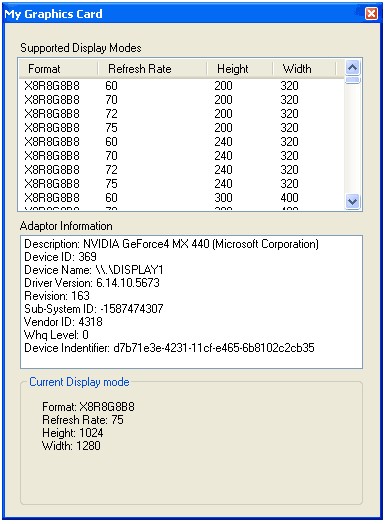Click the Sub-System ID: -1587474307 line

[x=94, y=309]
